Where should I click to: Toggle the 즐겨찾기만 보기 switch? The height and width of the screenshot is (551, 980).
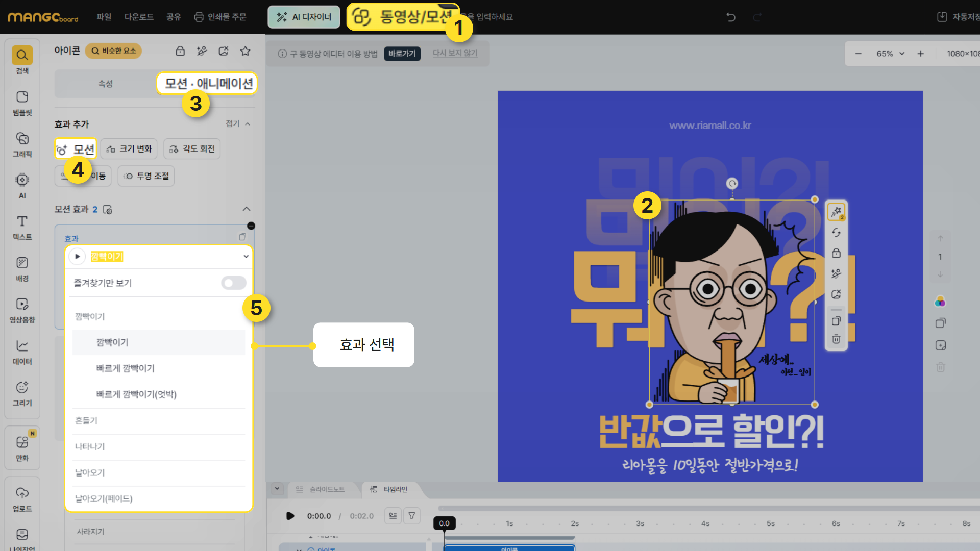point(234,283)
